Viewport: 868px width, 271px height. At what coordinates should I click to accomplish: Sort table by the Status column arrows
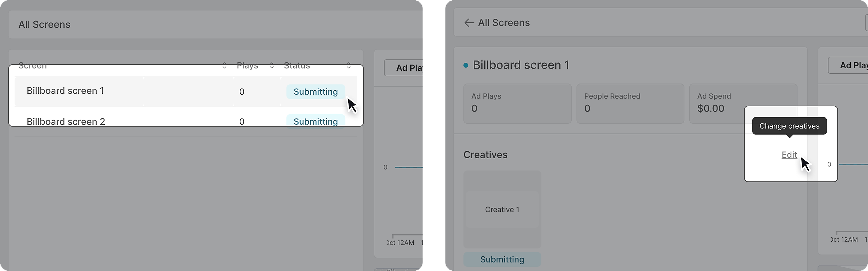(349, 66)
